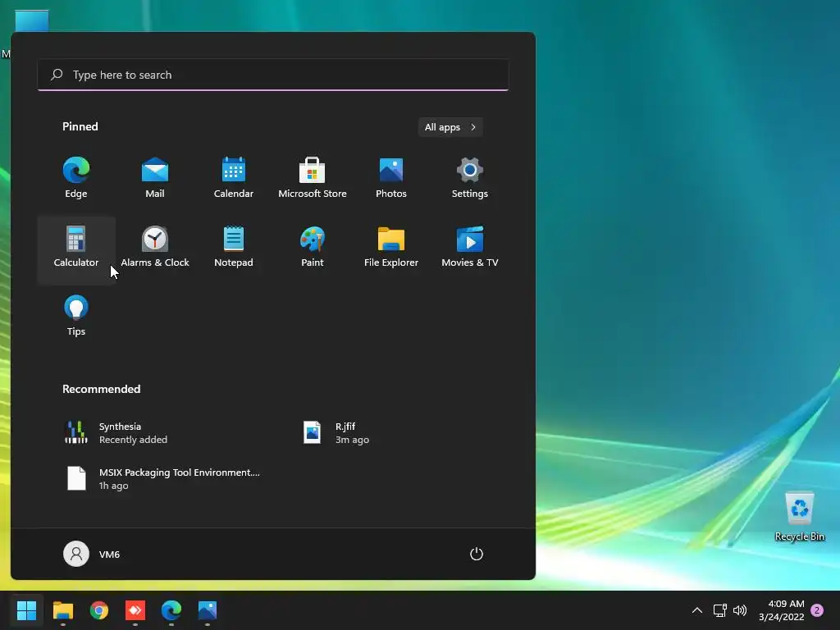Launch the Mail app
Viewport: 840px width, 630px height.
[x=155, y=178]
